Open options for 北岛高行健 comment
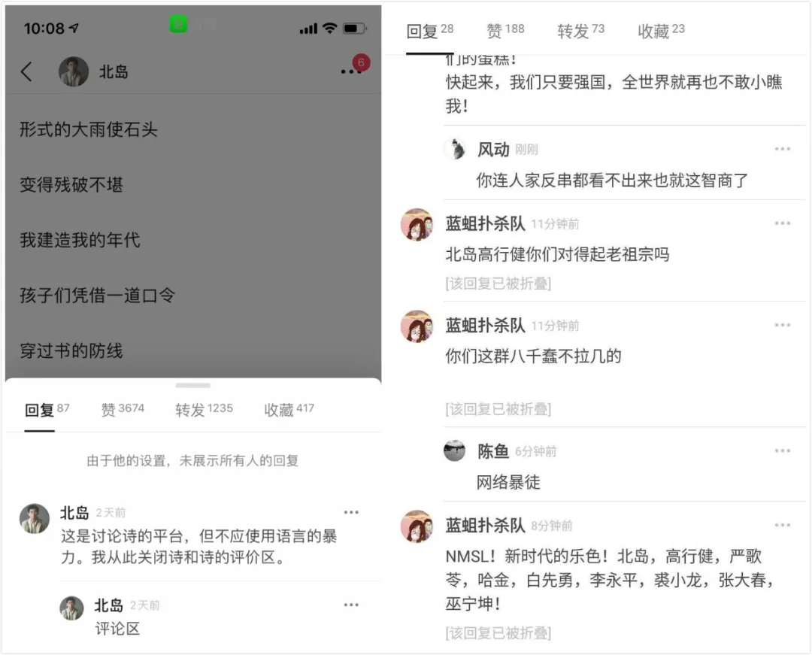Screen dimensions: 812x655 782,223
